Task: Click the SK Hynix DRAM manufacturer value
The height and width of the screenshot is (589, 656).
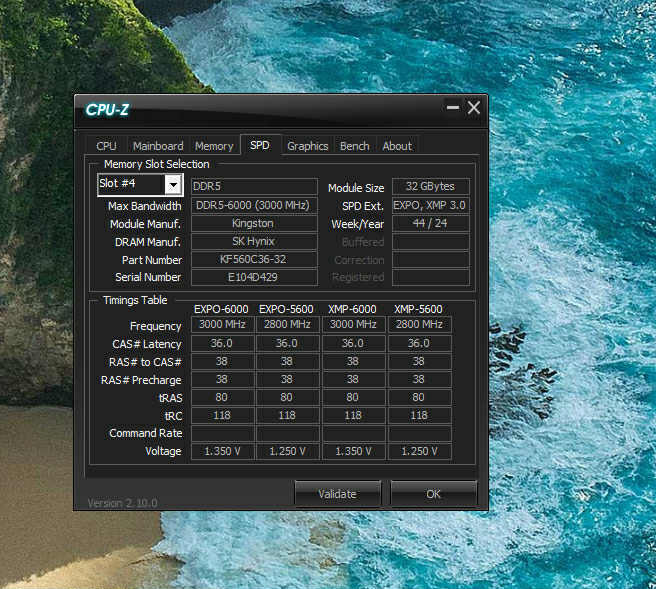Action: (x=254, y=241)
